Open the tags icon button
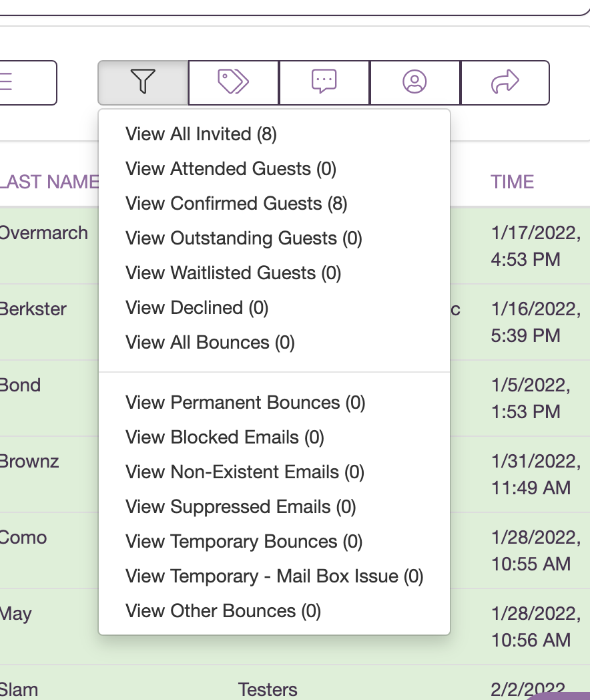 pos(233,82)
